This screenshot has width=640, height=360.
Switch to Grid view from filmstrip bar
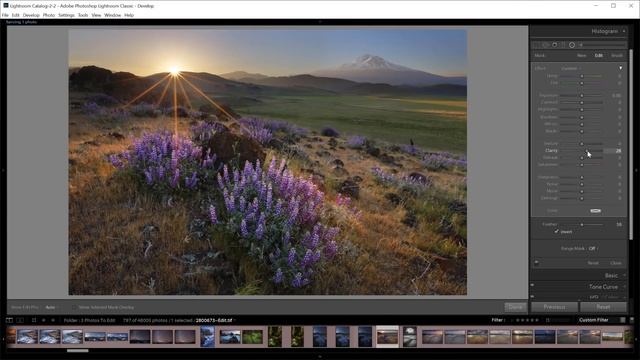[x=34, y=320]
